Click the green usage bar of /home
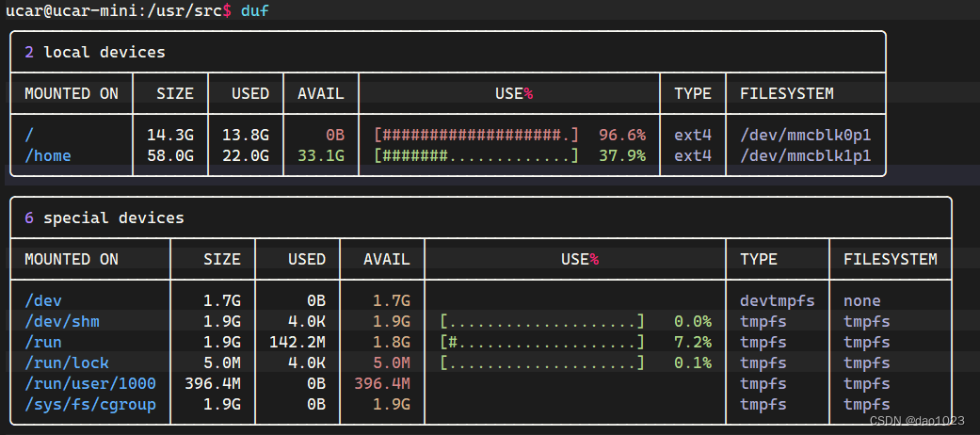This screenshot has height=435, width=980. click(476, 155)
